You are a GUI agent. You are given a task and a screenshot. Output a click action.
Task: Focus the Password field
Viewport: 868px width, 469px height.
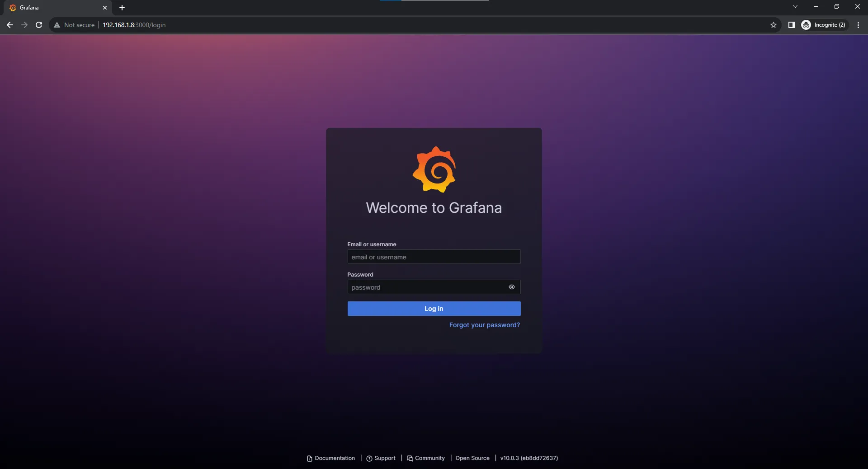[434, 287]
